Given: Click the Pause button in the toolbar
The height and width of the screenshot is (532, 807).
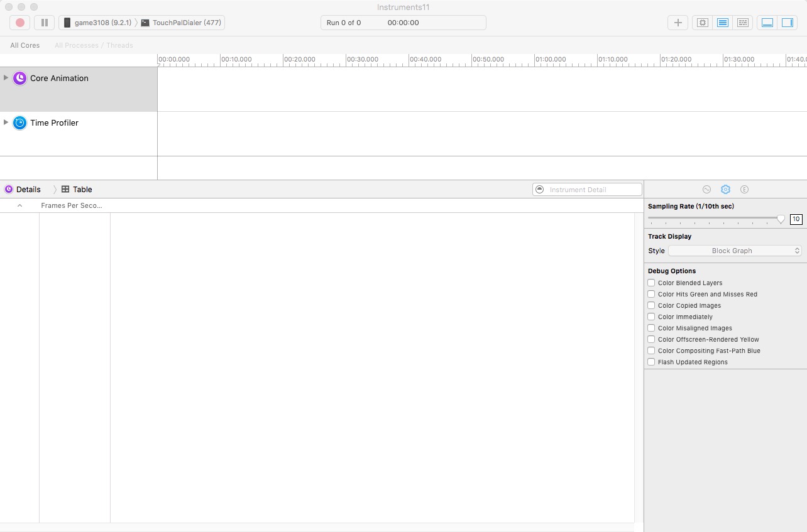Looking at the screenshot, I should 44,23.
